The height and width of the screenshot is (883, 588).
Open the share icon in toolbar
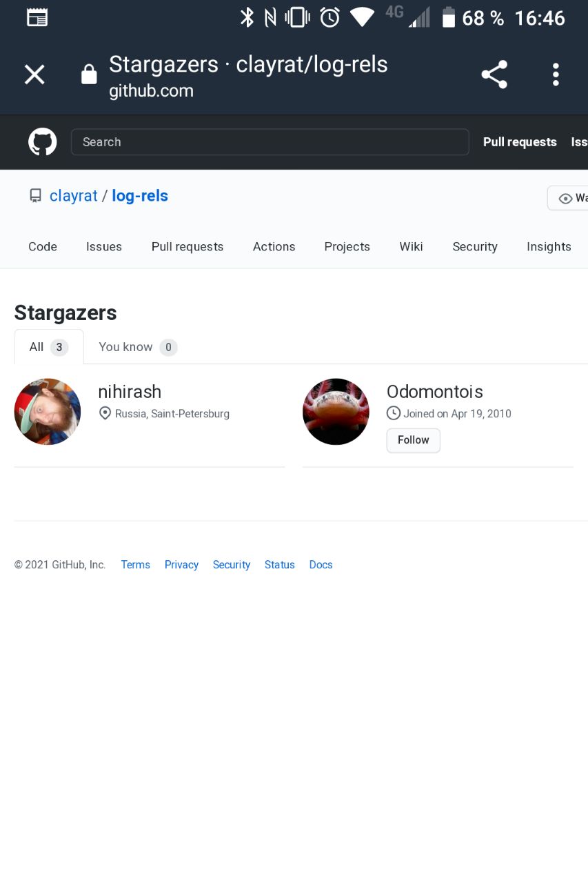click(x=494, y=75)
